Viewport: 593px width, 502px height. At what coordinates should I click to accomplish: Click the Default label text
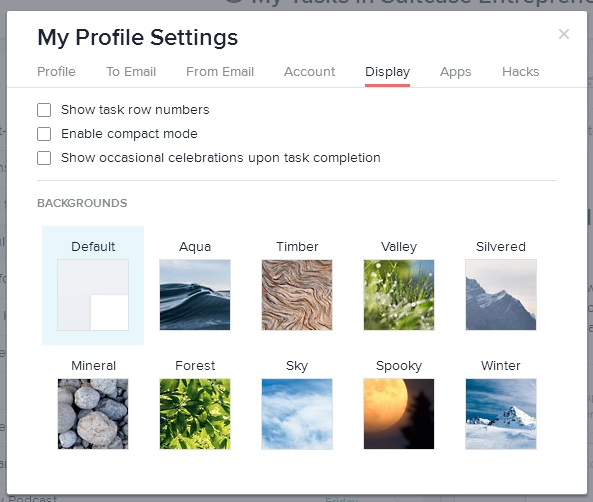[x=93, y=247]
